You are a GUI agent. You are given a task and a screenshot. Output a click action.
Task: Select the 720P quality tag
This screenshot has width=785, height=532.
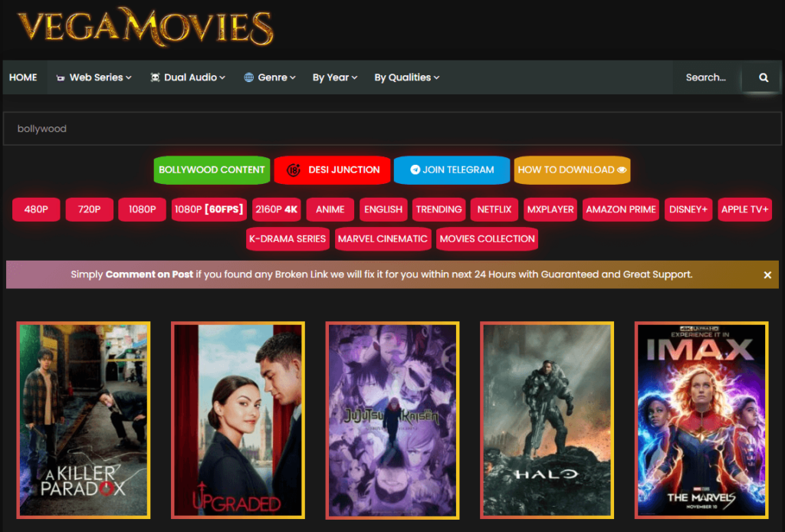(x=89, y=209)
